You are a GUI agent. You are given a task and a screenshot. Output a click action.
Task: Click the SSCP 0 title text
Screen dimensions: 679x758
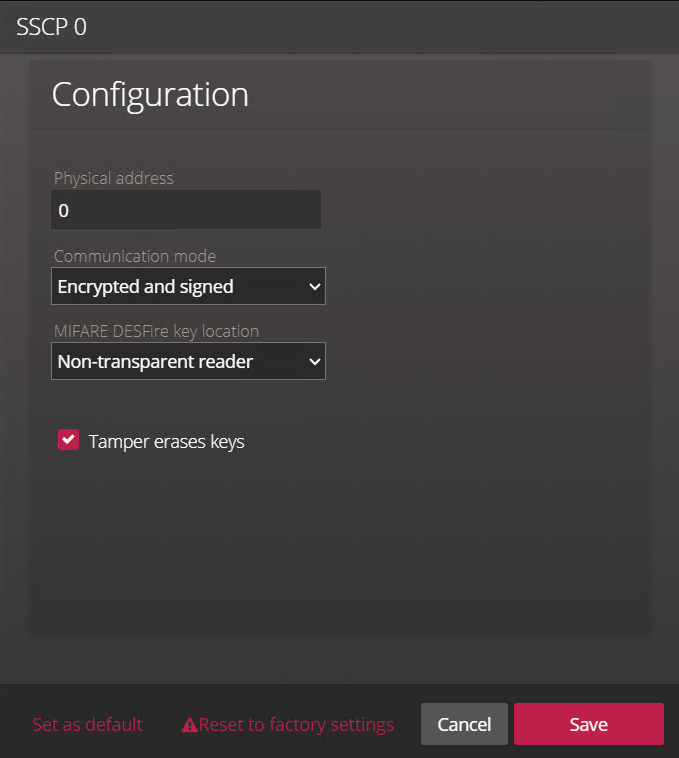pos(51,27)
